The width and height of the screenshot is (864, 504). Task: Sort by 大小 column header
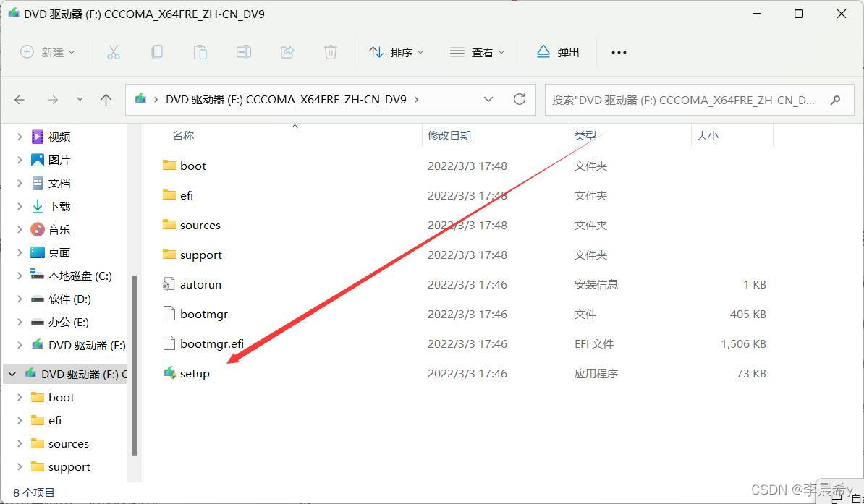click(708, 135)
